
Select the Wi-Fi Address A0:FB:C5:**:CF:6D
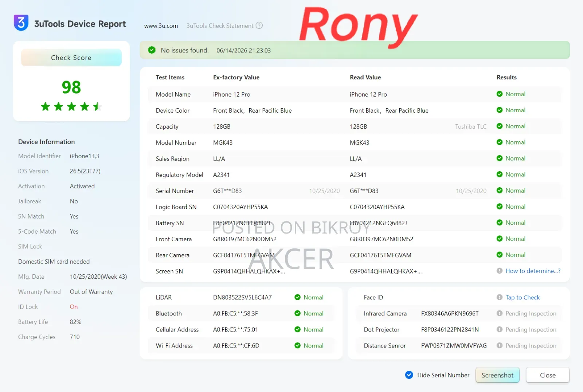236,345
